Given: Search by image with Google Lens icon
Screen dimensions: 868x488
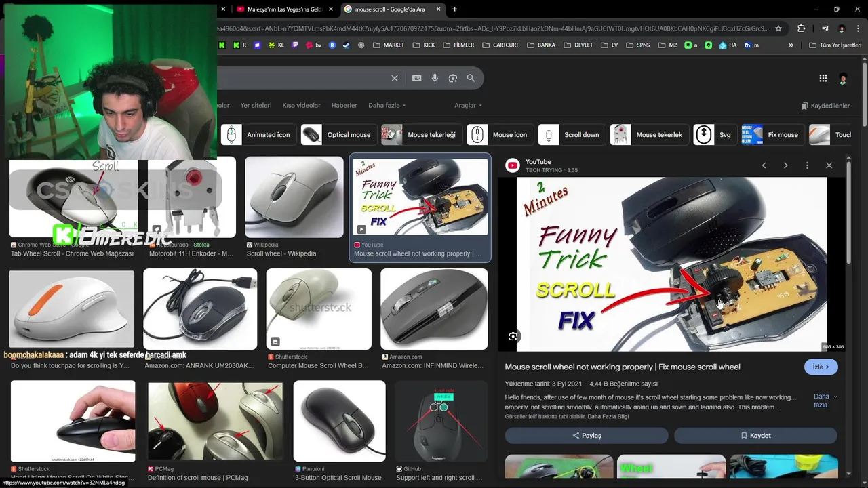Looking at the screenshot, I should pyautogui.click(x=453, y=78).
